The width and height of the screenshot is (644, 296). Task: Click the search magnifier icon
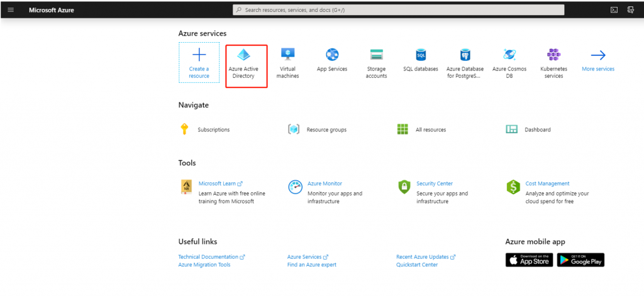click(239, 10)
